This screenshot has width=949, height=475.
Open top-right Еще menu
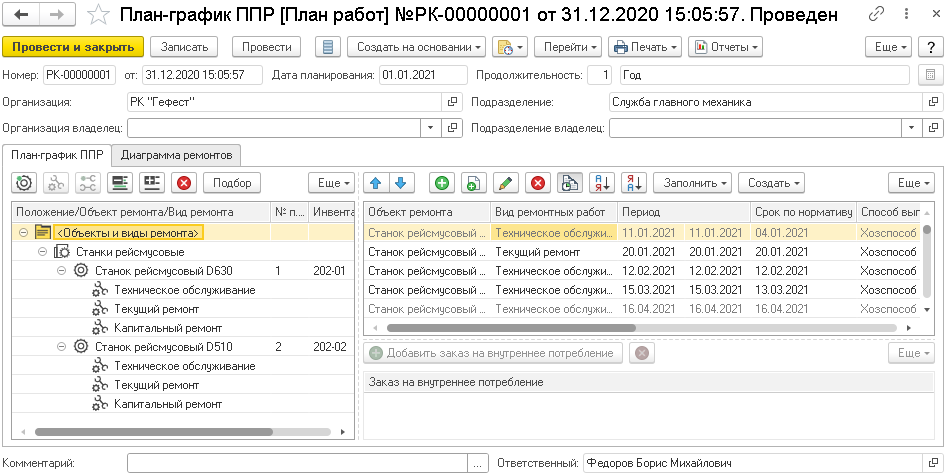point(888,47)
